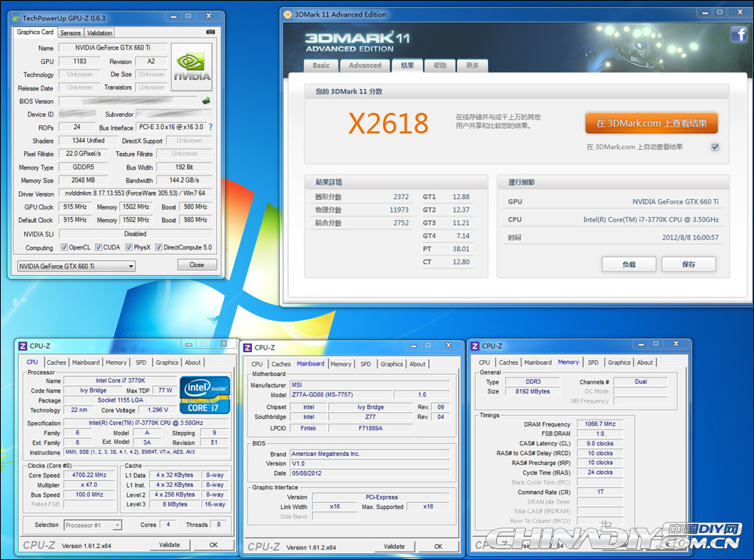Click CPU-Z title icon of the Processor window

23,346
